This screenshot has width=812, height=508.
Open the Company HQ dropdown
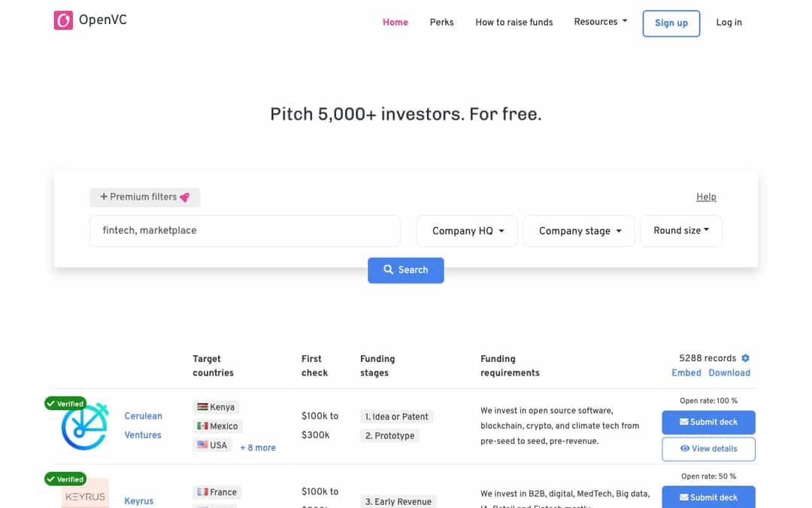466,231
